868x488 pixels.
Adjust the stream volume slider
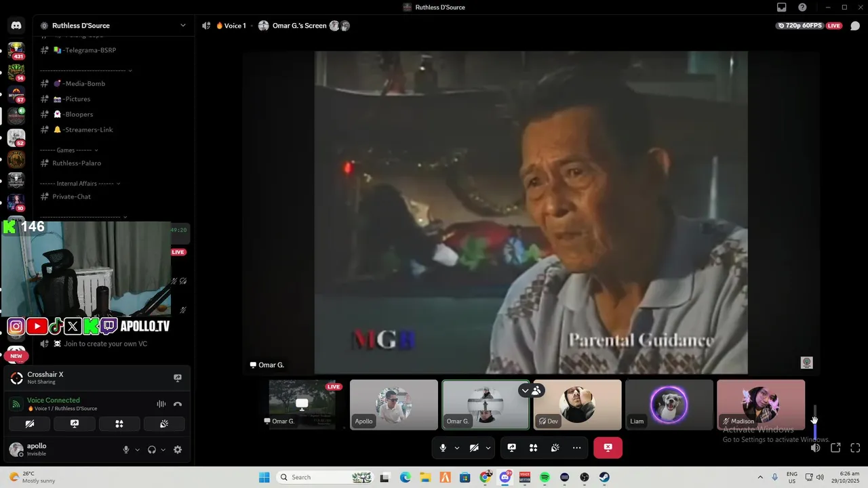click(815, 422)
